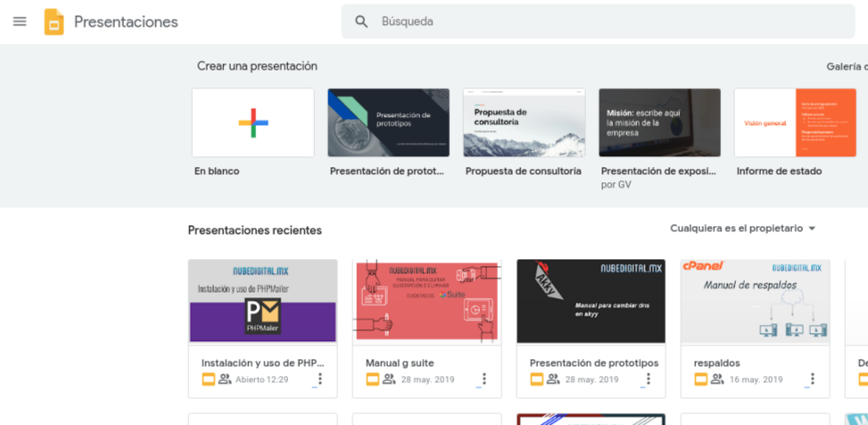Open more options for Manual g suite

point(484,379)
